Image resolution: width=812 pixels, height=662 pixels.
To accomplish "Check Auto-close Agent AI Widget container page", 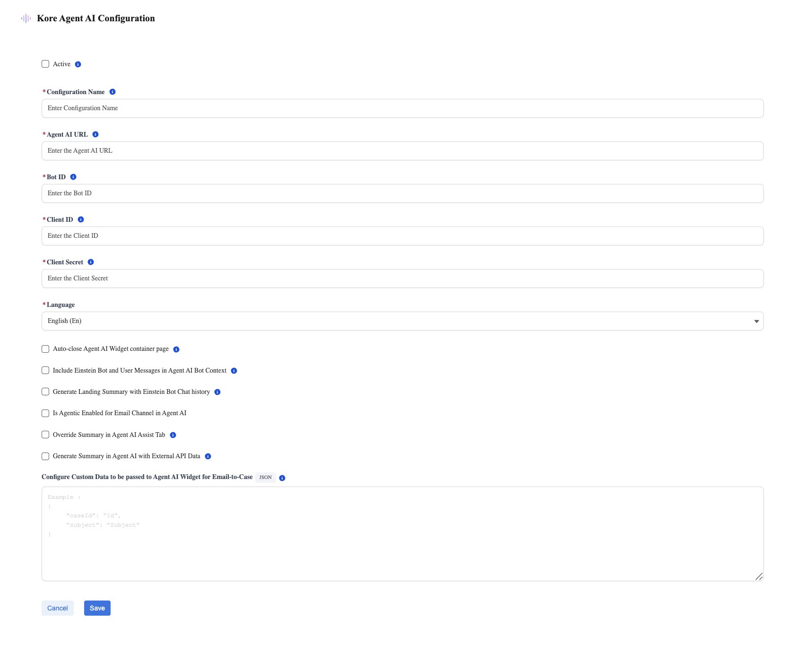I will click(45, 349).
